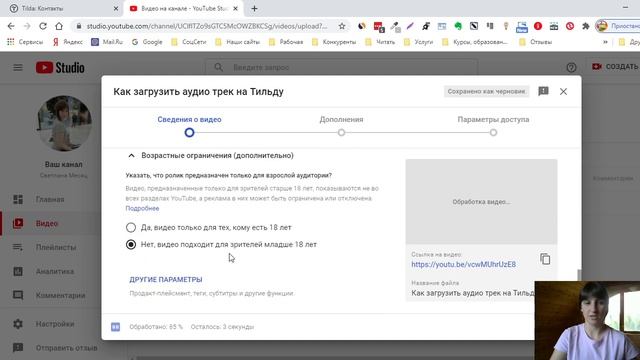This screenshot has height=360, width=640.
Task: Open Читать bookmarks folder
Action: pos(380,42)
